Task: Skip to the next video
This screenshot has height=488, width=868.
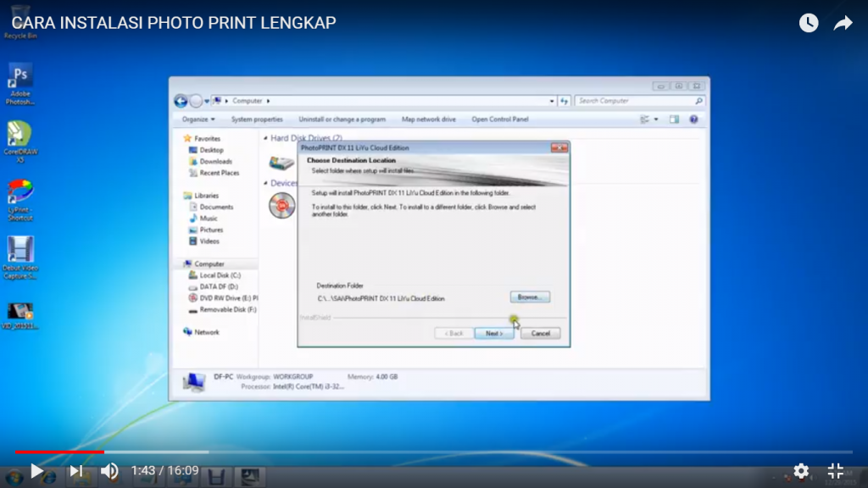Action: [76, 471]
